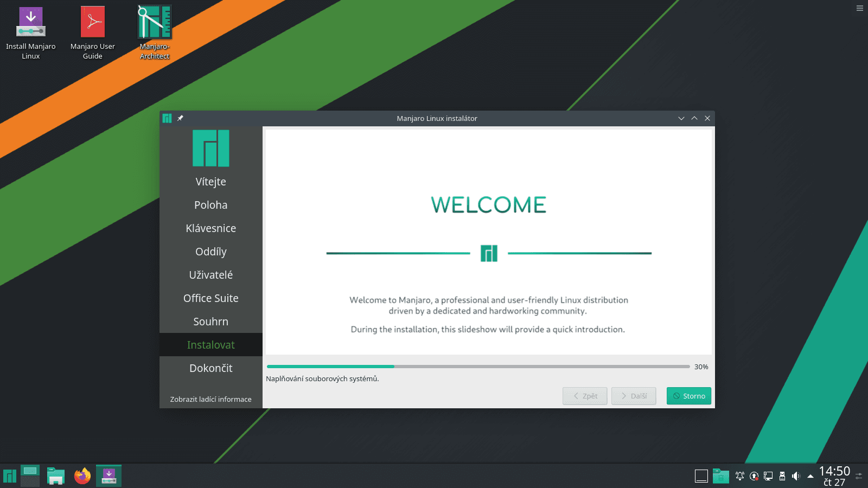Open the updates indicator with the red dot
The height and width of the screenshot is (488, 868).
click(x=754, y=476)
